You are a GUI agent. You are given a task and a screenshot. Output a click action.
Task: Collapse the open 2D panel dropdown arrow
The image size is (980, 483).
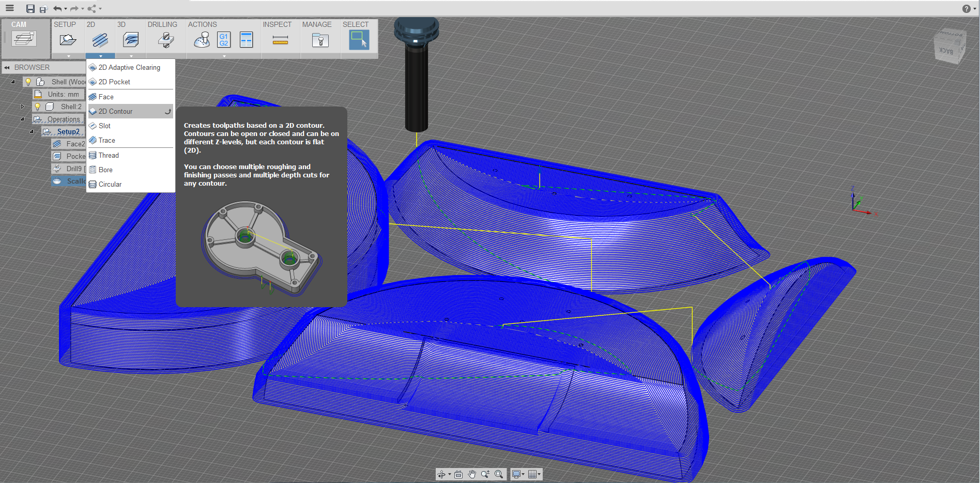click(100, 56)
